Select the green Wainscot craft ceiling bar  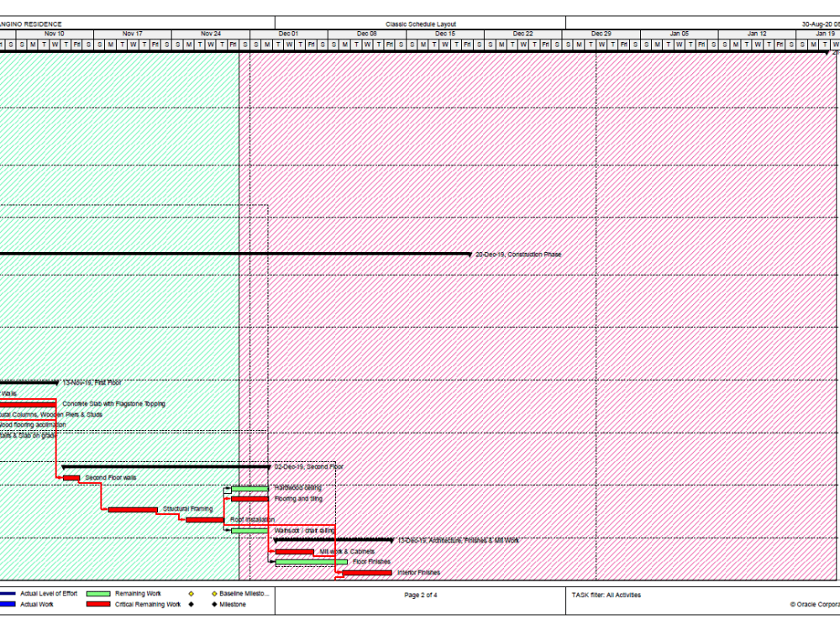coord(249,530)
